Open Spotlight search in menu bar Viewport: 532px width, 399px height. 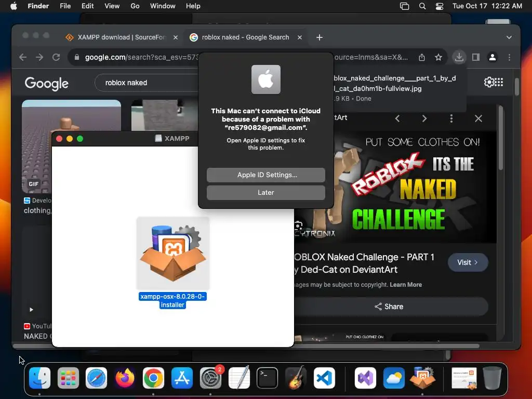point(422,6)
